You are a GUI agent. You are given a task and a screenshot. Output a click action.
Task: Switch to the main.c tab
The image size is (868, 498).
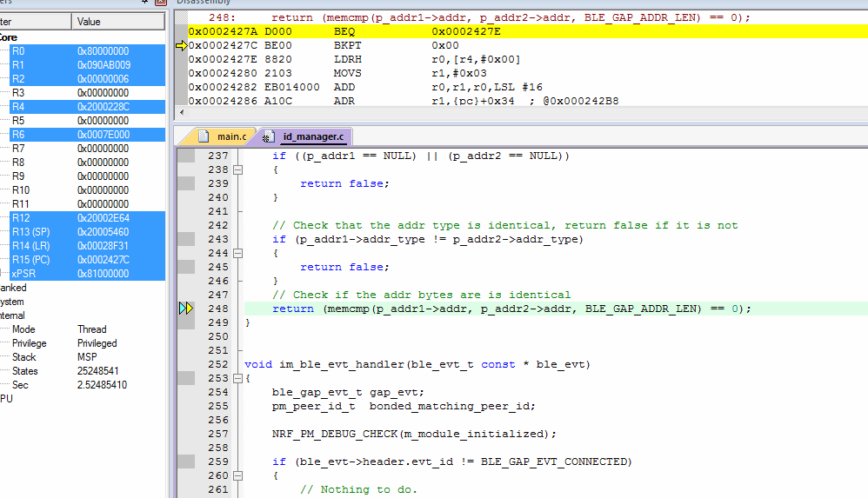coord(224,136)
